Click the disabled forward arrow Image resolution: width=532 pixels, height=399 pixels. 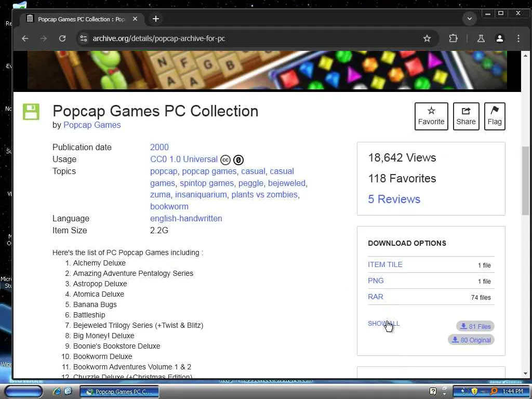(x=44, y=38)
